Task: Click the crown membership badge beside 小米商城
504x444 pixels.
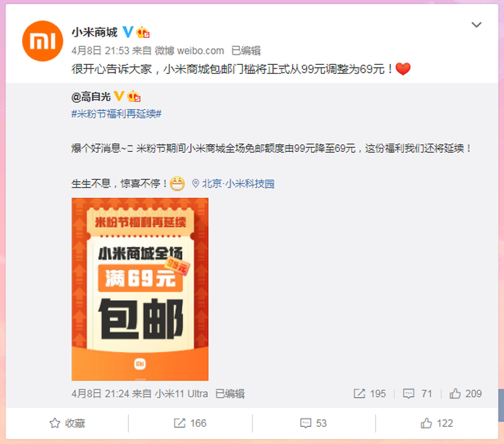Action: tap(143, 32)
